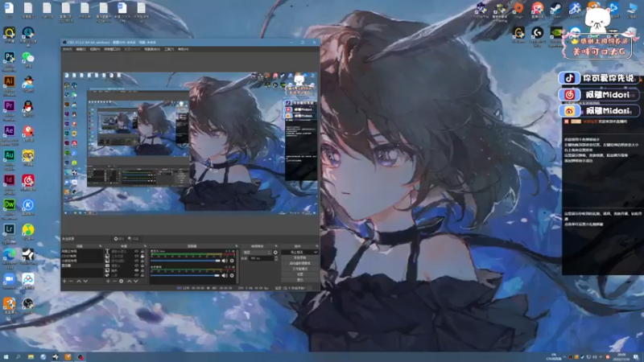Open 视图(V) menu in OBS
644x362 pixels.
point(95,49)
